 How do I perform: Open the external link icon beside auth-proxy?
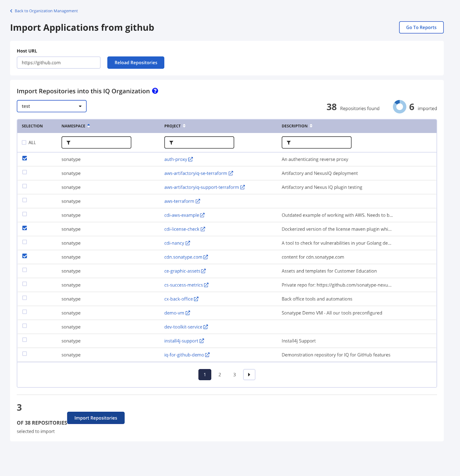(x=190, y=159)
